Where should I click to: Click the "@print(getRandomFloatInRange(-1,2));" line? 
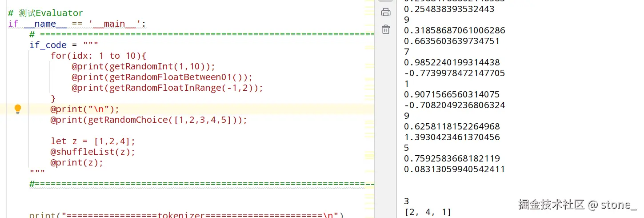point(168,88)
